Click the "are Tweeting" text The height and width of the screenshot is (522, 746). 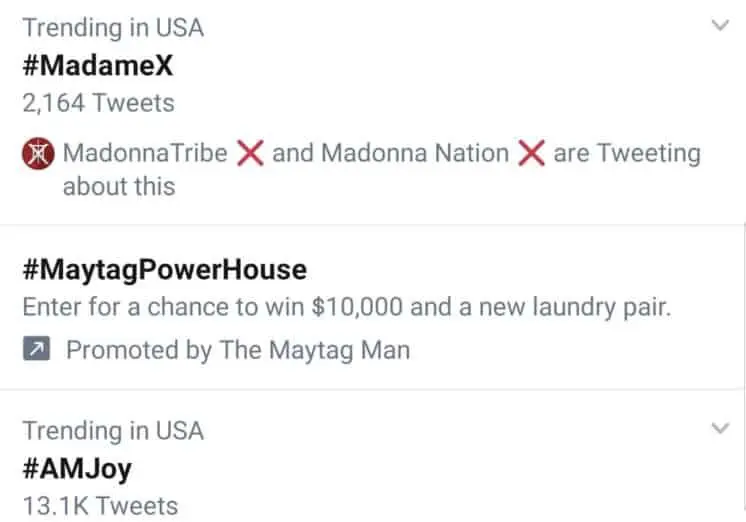tap(626, 154)
